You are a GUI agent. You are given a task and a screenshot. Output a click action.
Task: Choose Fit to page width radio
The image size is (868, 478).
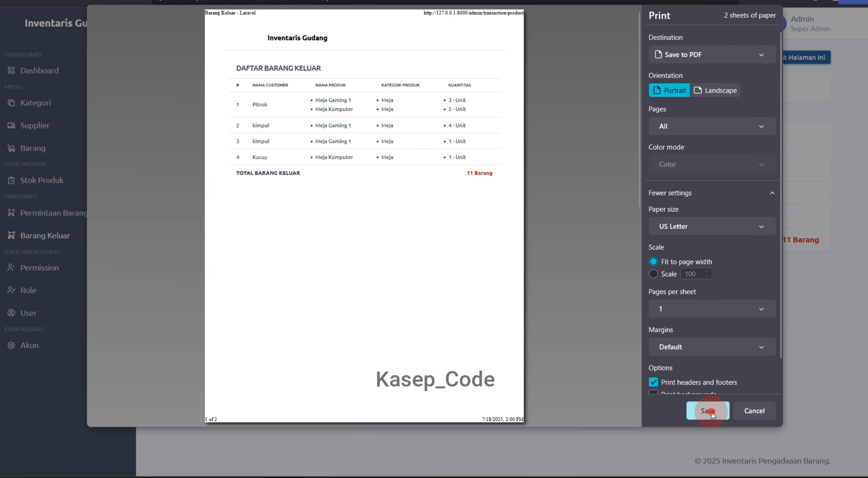pos(653,262)
